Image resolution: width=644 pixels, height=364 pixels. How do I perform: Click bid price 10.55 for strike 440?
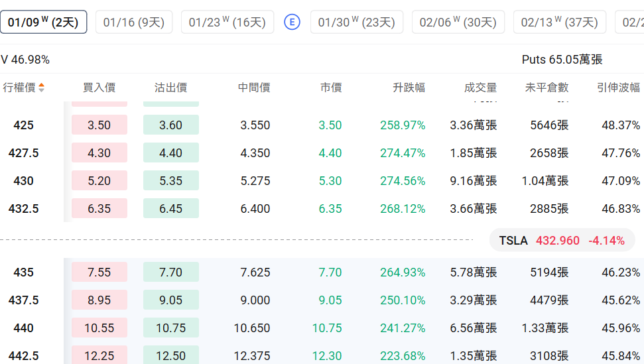point(99,328)
